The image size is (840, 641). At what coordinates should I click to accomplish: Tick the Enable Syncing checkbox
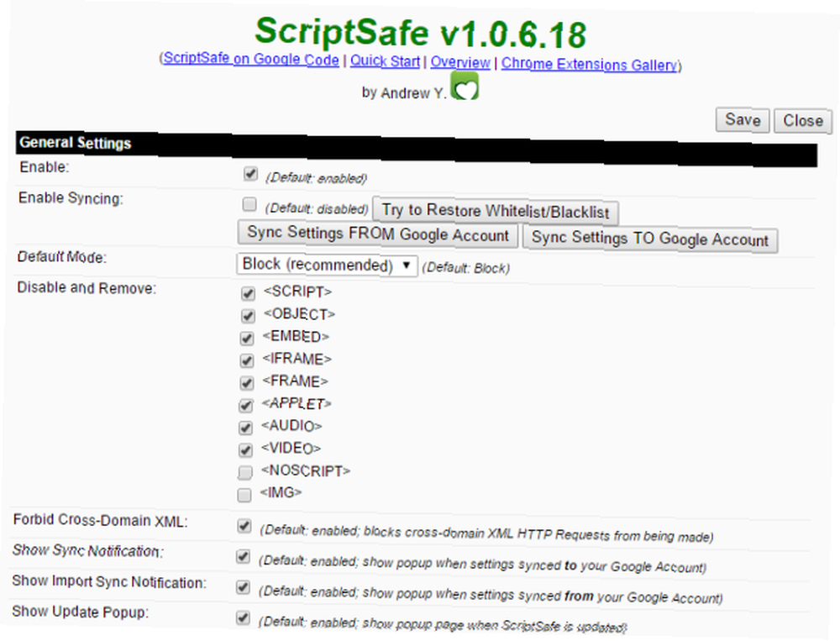[249, 204]
